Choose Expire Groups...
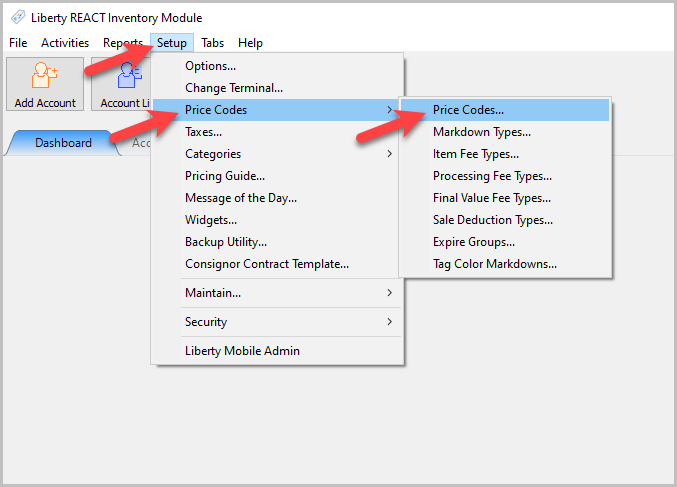Image resolution: width=677 pixels, height=487 pixels. tap(505, 242)
